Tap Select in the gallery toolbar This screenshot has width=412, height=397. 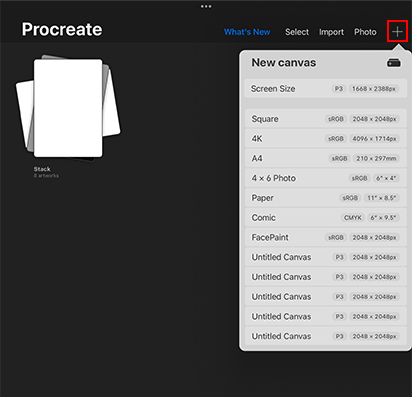coord(297,32)
